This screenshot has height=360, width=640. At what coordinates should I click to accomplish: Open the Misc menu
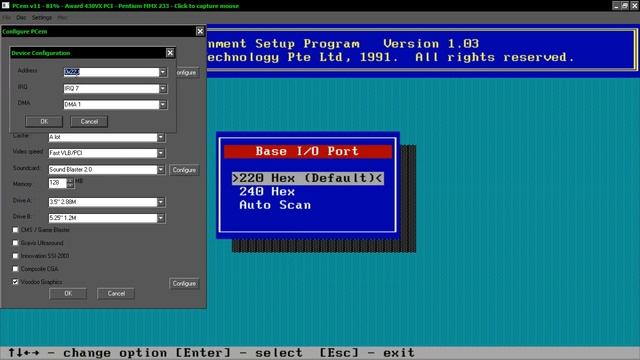pyautogui.click(x=62, y=18)
